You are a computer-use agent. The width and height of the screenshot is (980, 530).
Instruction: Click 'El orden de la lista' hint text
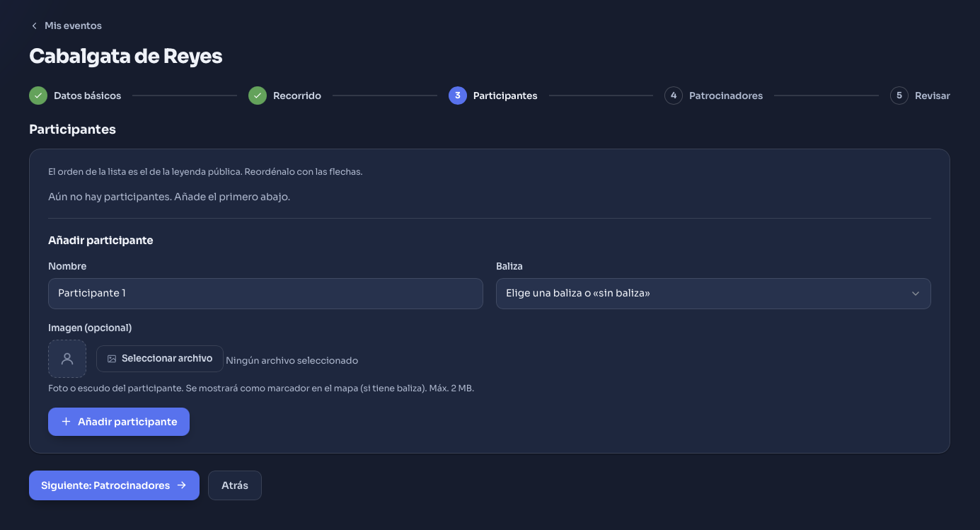point(205,172)
